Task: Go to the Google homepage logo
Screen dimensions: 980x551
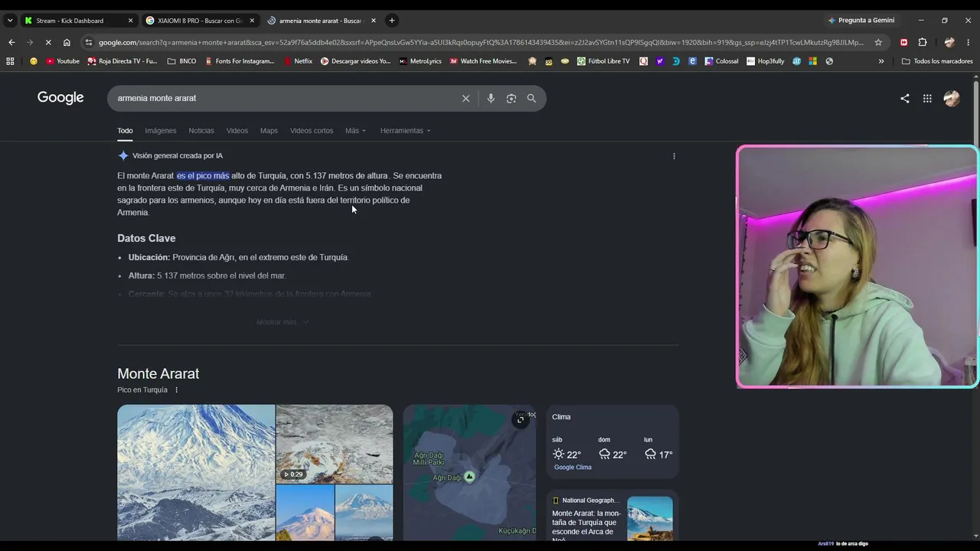Action: [x=60, y=98]
